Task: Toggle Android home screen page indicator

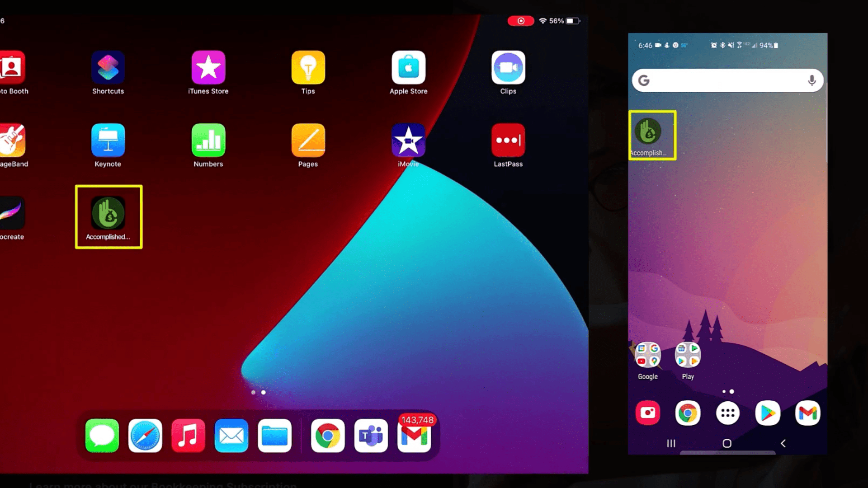Action: click(x=727, y=391)
